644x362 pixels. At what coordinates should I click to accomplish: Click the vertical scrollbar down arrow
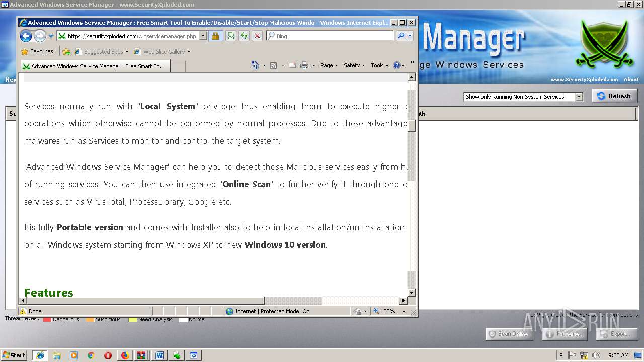[x=412, y=292]
